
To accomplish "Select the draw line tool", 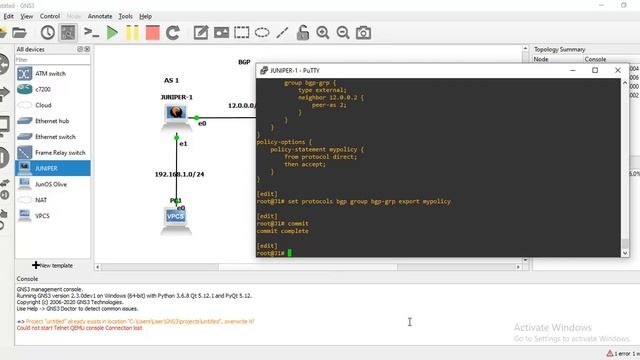I will tap(282, 33).
